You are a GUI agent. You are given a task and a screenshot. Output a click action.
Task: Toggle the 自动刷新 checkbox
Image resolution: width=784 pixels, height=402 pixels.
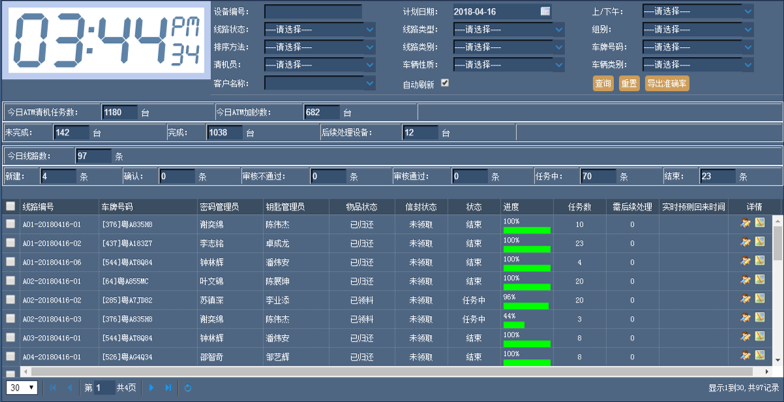click(x=445, y=84)
